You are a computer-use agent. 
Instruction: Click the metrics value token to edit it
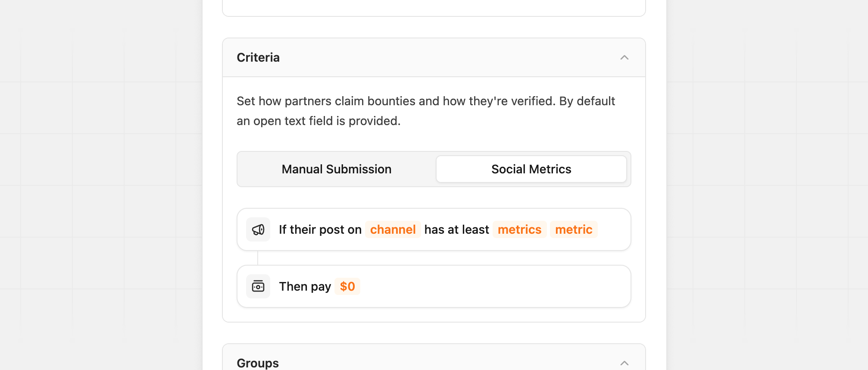click(519, 229)
